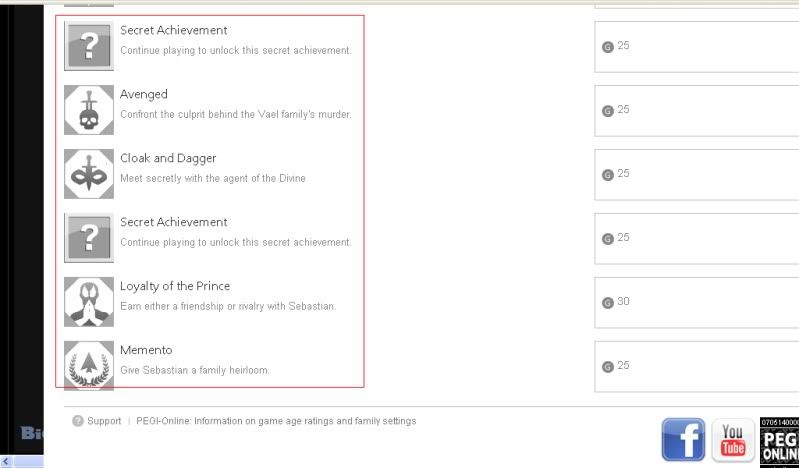Click the gamerscore box beside Memento
The height and width of the screenshot is (468, 799).
pyautogui.click(x=696, y=366)
